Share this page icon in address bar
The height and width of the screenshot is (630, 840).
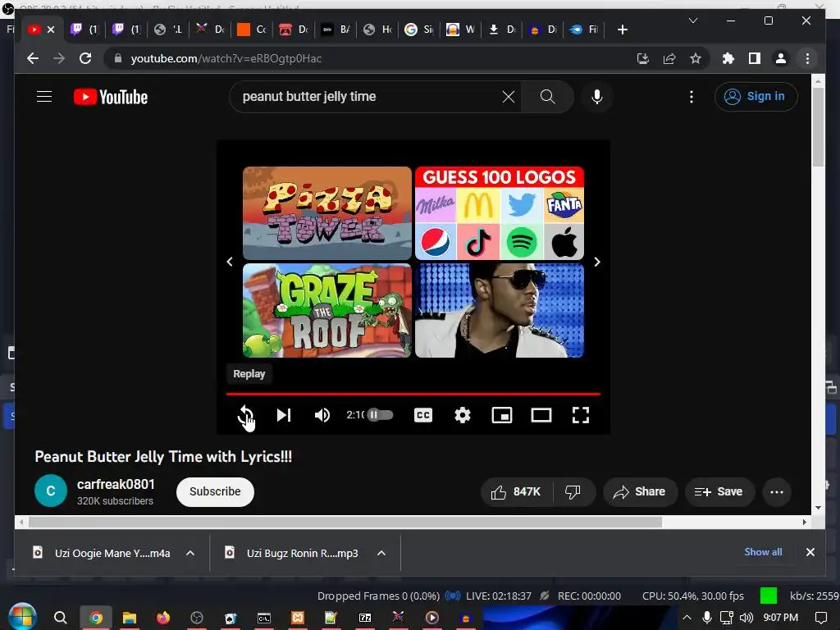pyautogui.click(x=669, y=58)
